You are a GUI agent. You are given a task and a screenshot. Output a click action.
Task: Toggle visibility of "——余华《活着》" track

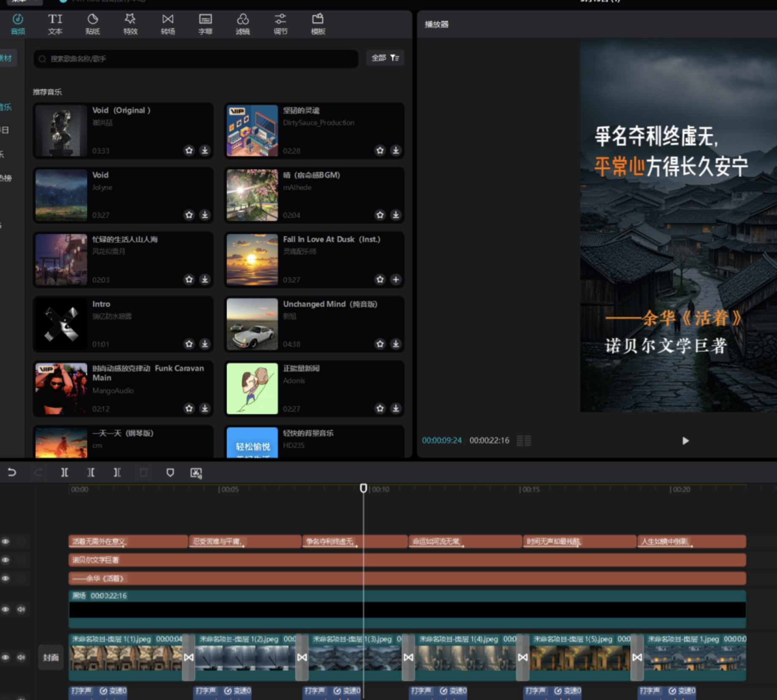(x=5, y=578)
